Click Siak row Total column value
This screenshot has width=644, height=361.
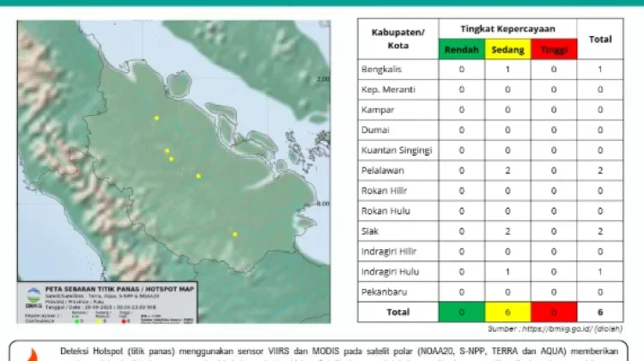600,231
